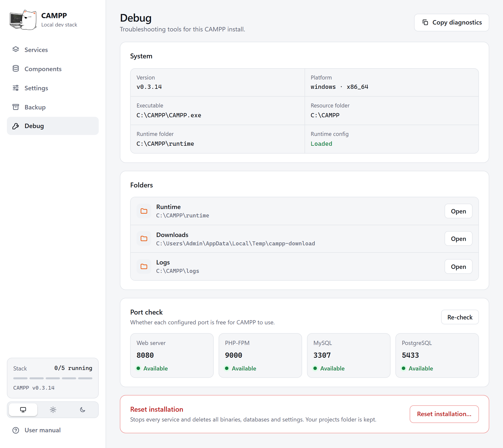Click the Components database icon
This screenshot has height=448, width=503.
pos(16,69)
